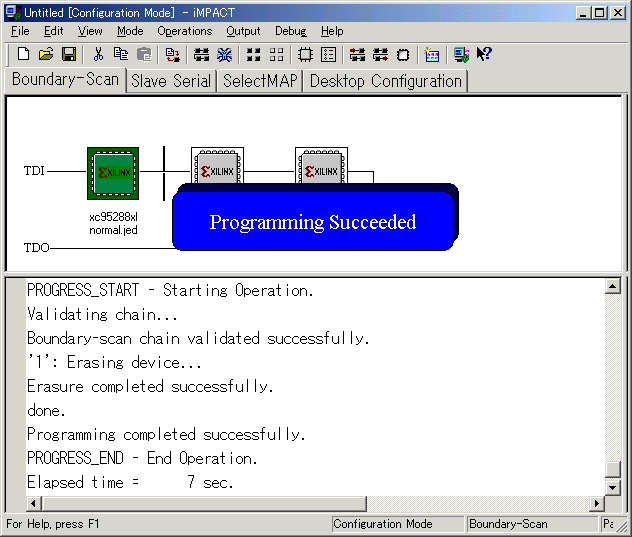Click the normal.jed file label

pos(113,230)
